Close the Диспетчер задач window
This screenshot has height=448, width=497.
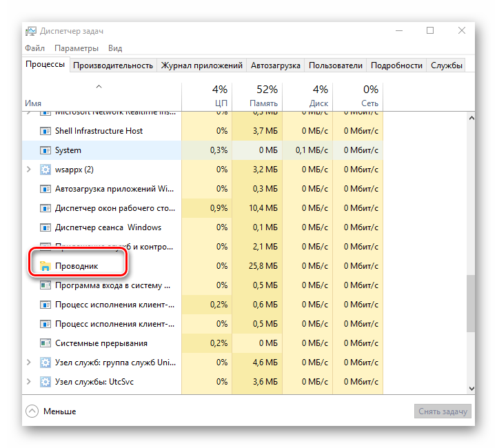coord(462,31)
